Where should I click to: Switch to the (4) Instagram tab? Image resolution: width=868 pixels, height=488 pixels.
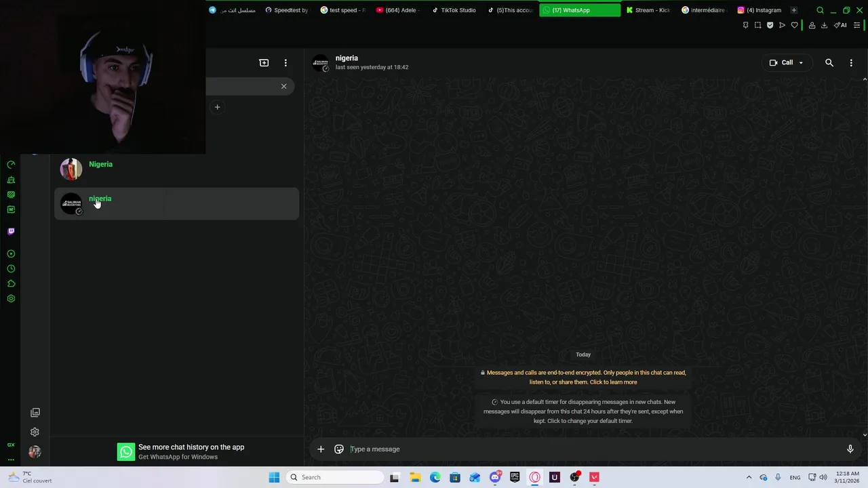(759, 10)
